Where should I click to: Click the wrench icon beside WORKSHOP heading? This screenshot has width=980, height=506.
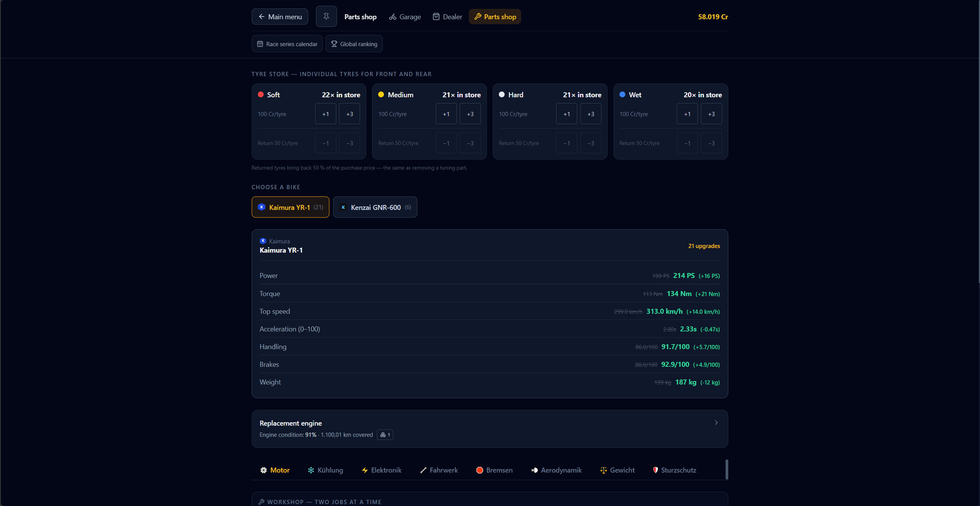point(261,502)
